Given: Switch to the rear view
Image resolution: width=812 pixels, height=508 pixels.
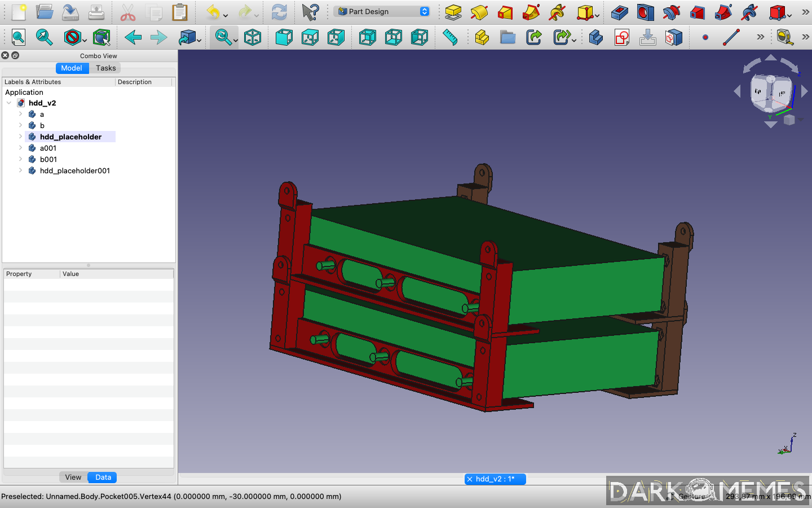Looking at the screenshot, I should point(368,38).
